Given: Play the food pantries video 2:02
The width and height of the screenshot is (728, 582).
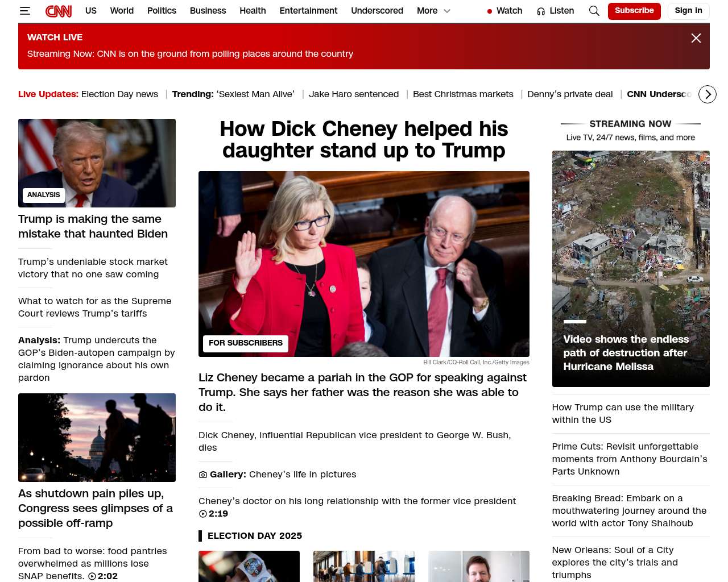Looking at the screenshot, I should click(x=92, y=576).
